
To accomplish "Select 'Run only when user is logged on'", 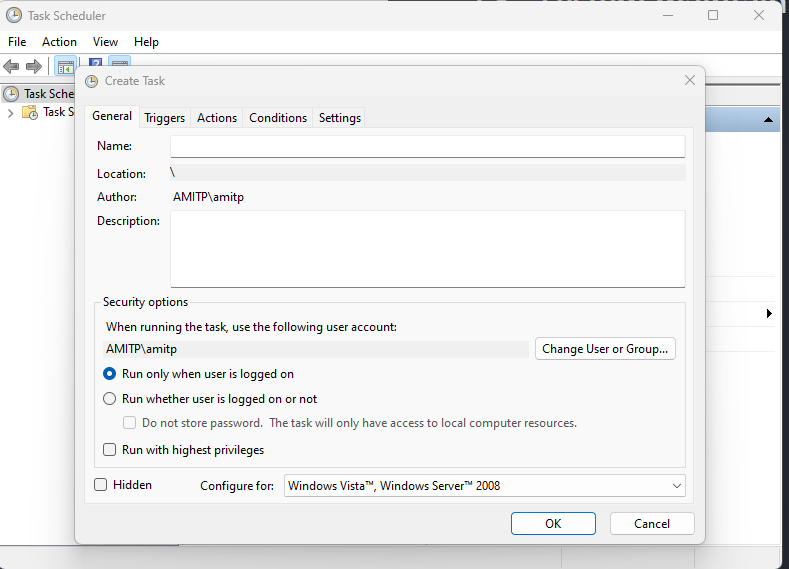I will 111,374.
